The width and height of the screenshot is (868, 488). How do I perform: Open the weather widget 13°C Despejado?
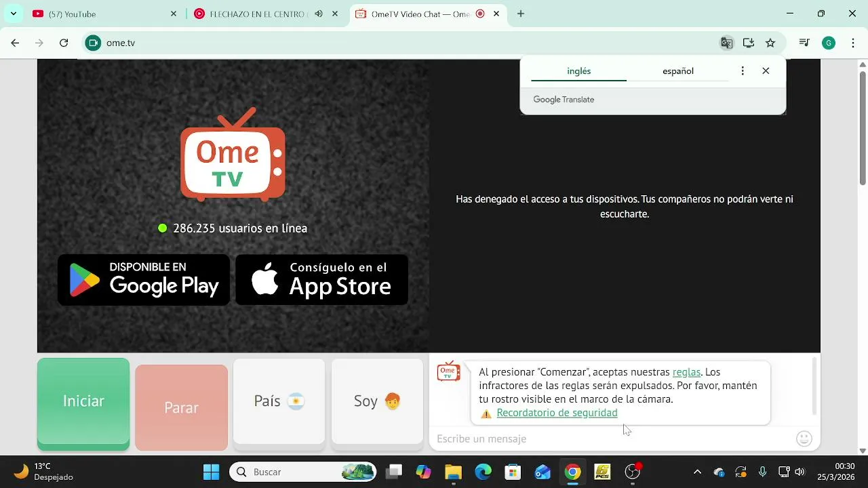click(43, 472)
